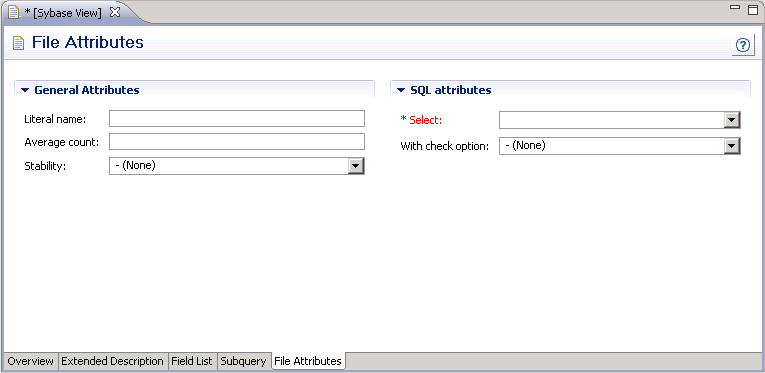Click the 'With check option:' label
The image size is (765, 373).
point(444,146)
